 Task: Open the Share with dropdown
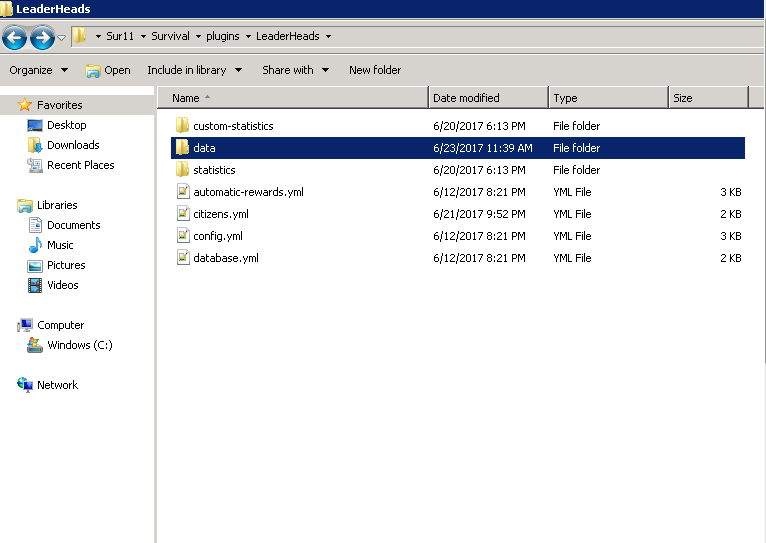coord(295,70)
